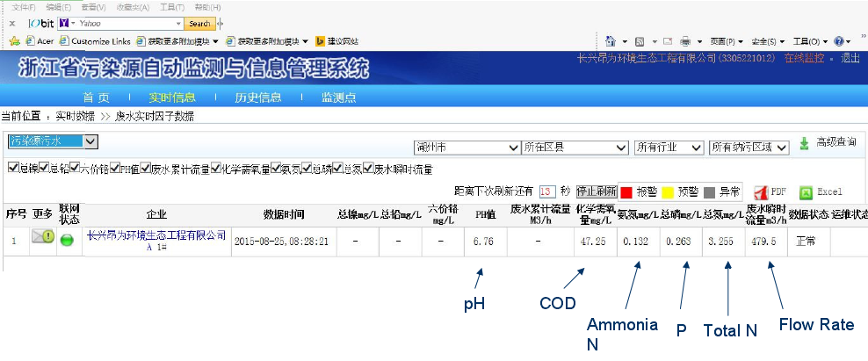Expand the 污染源污水 source type dropdown
The height and width of the screenshot is (361, 868).
pyautogui.click(x=53, y=141)
